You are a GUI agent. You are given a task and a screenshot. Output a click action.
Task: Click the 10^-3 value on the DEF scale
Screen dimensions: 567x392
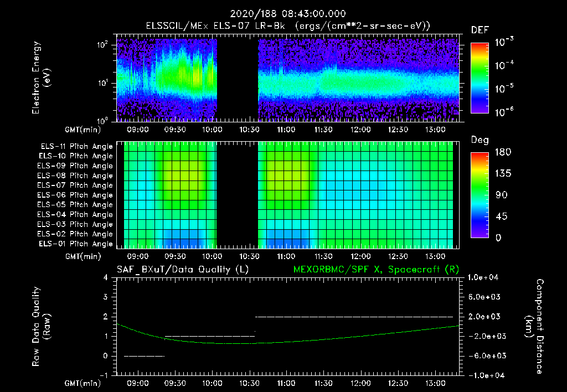click(504, 42)
